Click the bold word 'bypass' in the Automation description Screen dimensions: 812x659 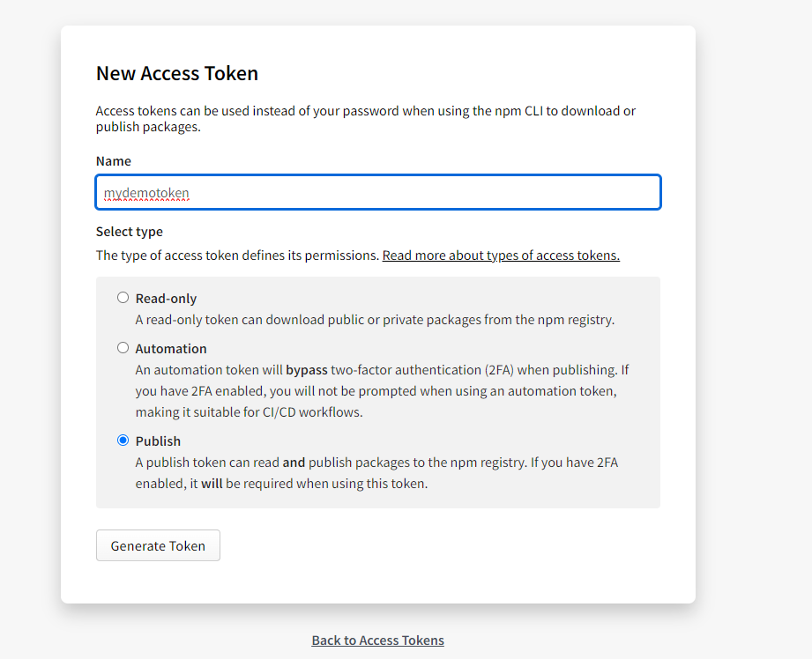coord(306,370)
